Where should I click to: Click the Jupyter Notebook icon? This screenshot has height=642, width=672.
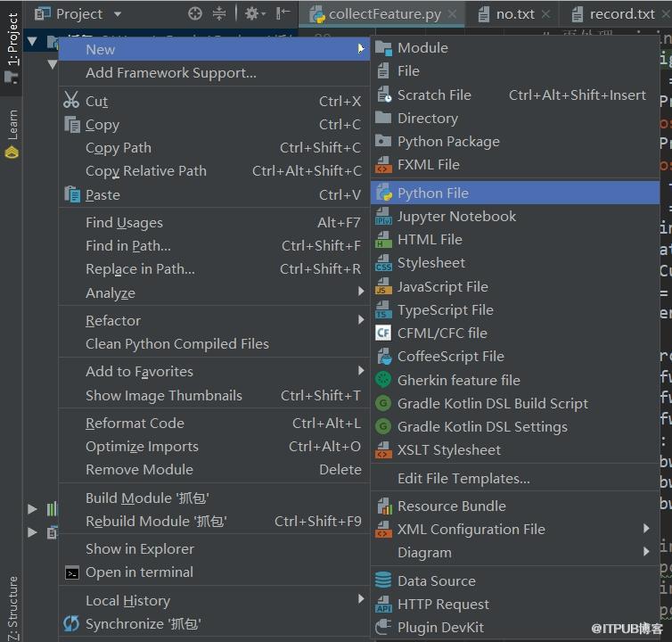pyautogui.click(x=383, y=216)
